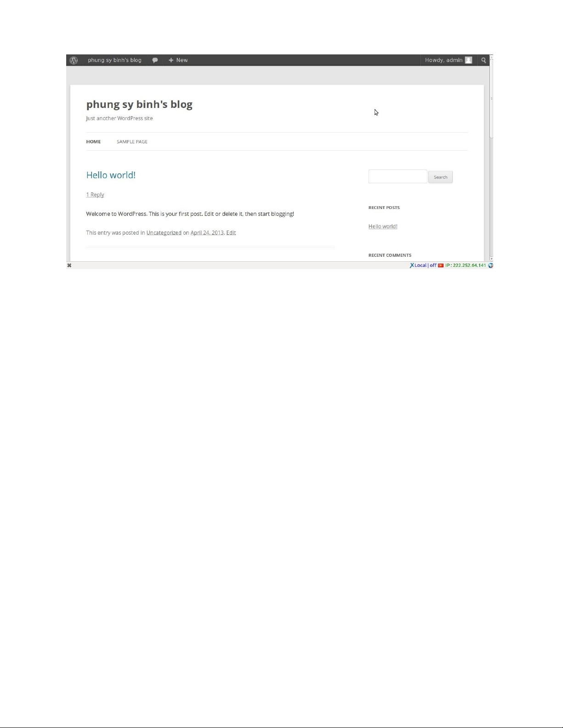Open SAMPLE PAGE from the navigation menu
The image size is (563, 728).
pyautogui.click(x=132, y=141)
